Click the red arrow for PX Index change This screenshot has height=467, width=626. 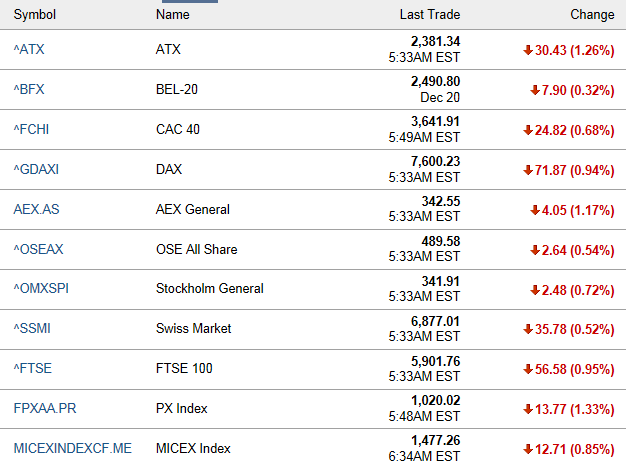tap(528, 409)
